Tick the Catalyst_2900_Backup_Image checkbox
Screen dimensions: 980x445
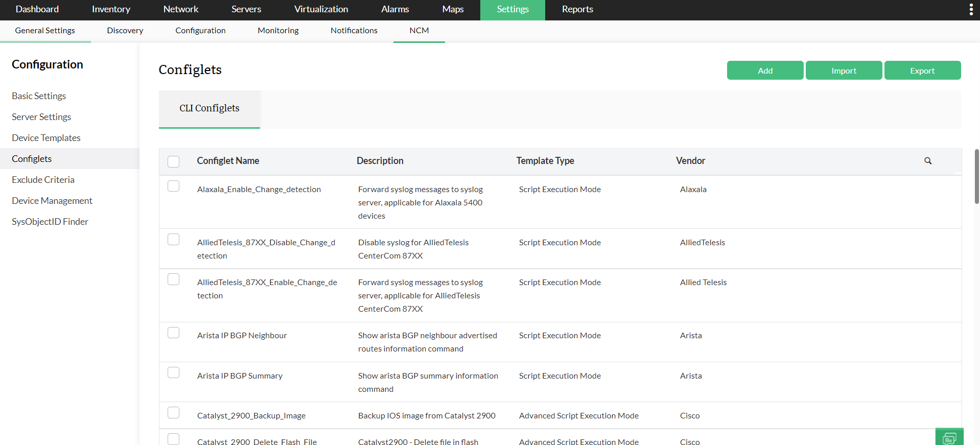coord(174,413)
